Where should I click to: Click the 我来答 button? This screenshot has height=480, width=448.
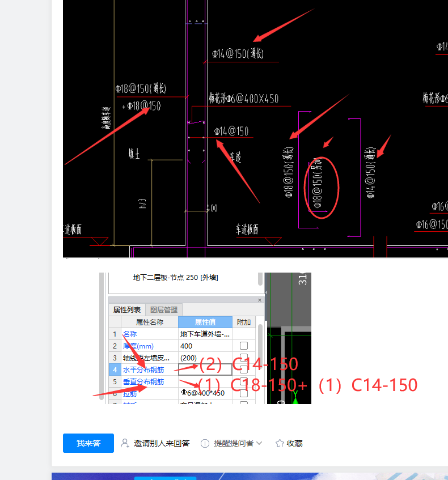point(88,443)
